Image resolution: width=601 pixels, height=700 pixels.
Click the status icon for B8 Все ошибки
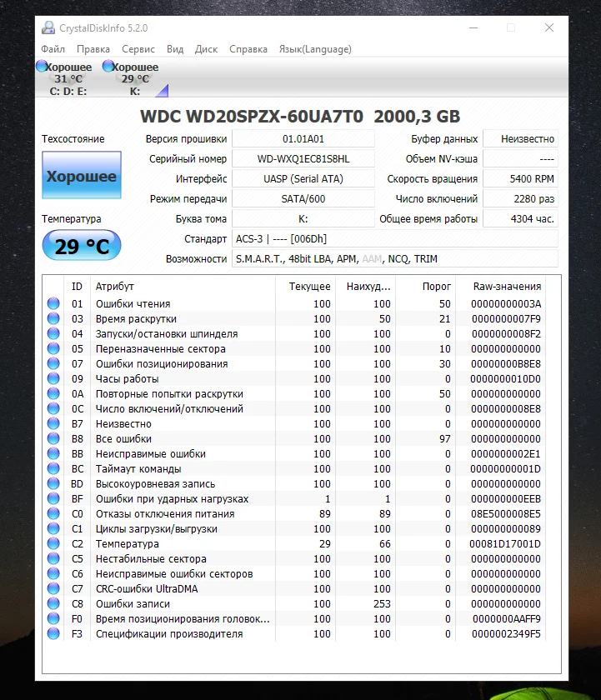point(53,439)
